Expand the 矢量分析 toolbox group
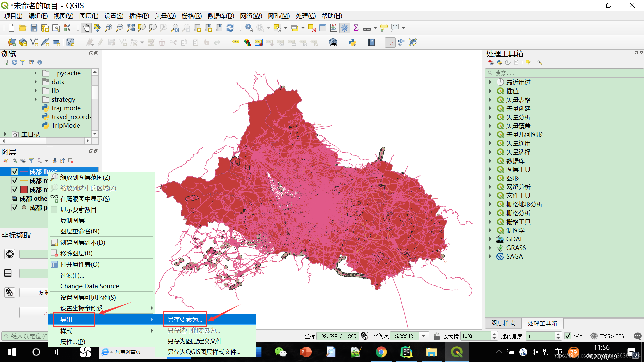 tap(490, 117)
